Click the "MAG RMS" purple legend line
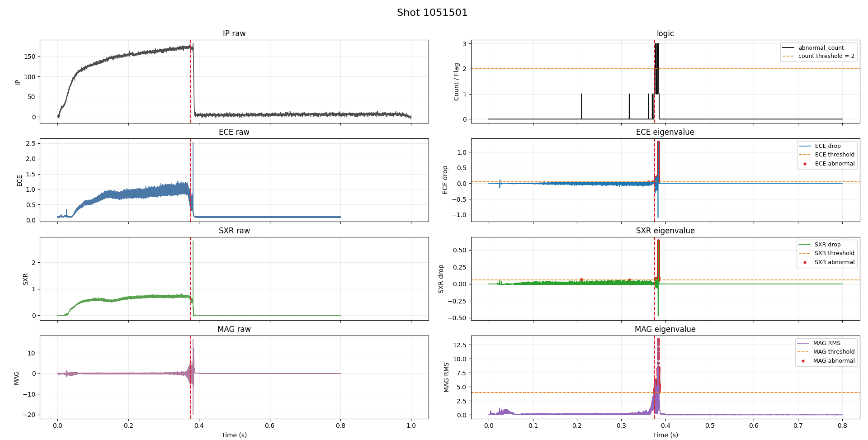The width and height of the screenshot is (868, 440). click(803, 343)
